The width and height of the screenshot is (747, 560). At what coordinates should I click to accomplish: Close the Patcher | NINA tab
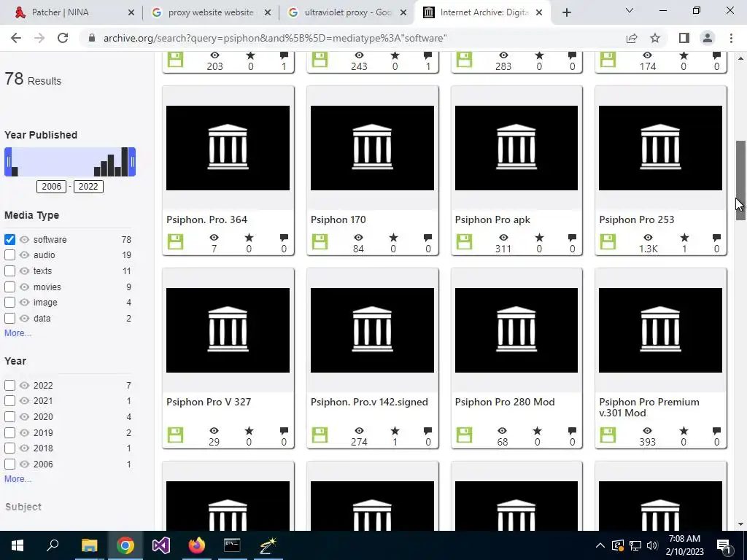(x=131, y=13)
